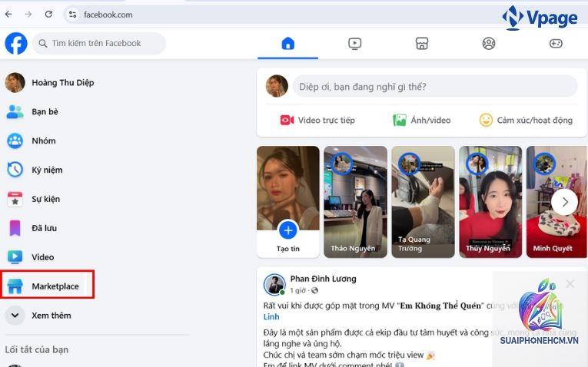Viewport: 588px width, 367px height.
Task: Click the next stories arrow
Action: [x=565, y=202]
